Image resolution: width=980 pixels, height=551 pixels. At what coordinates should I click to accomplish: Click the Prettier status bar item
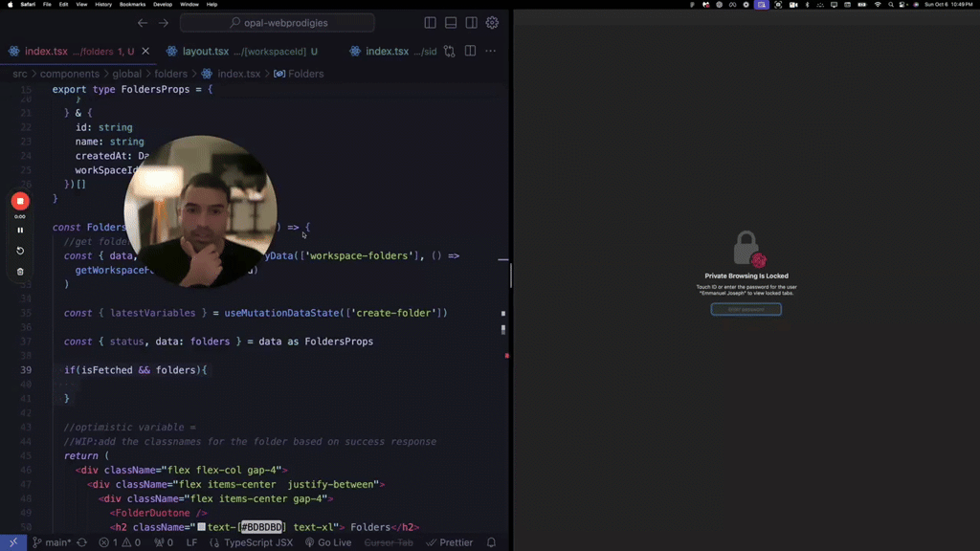click(x=450, y=542)
